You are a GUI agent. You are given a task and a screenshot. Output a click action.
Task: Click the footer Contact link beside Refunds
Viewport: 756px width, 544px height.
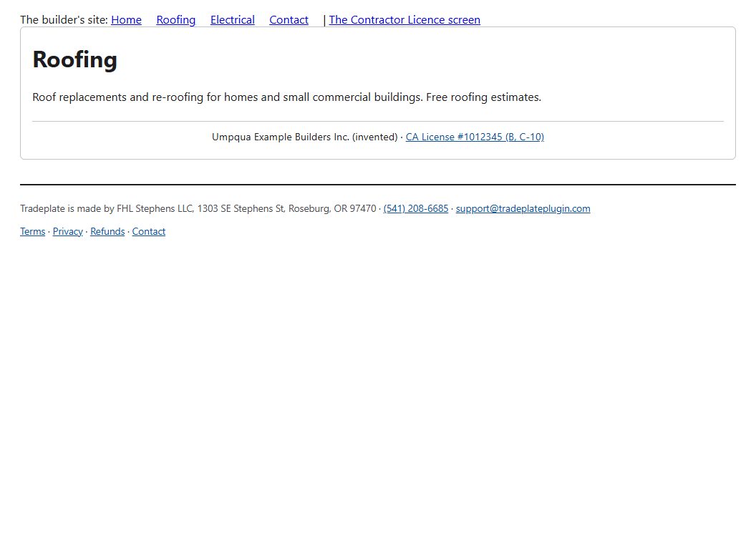point(149,231)
